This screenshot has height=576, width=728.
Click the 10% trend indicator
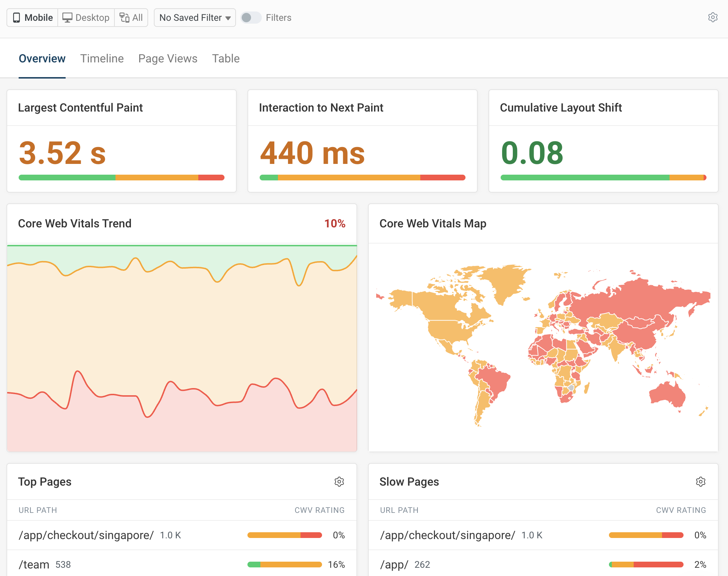point(335,223)
